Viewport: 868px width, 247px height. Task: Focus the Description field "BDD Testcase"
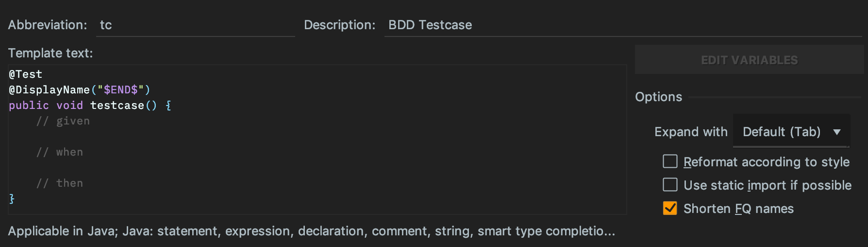[623, 25]
